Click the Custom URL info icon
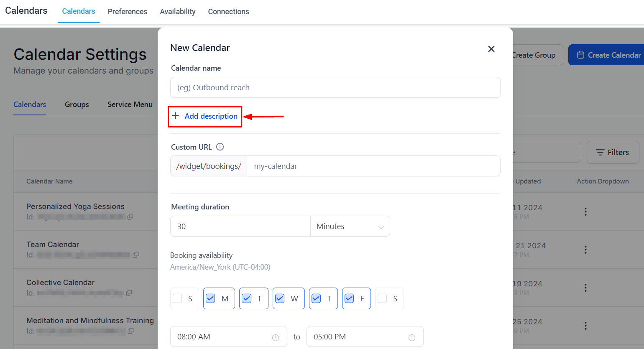 pos(220,147)
